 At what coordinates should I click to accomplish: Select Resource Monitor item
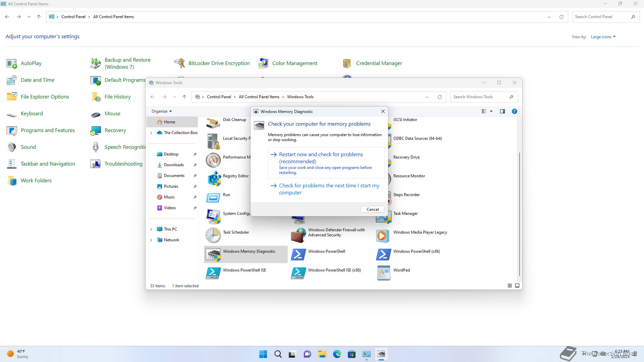pyautogui.click(x=409, y=176)
